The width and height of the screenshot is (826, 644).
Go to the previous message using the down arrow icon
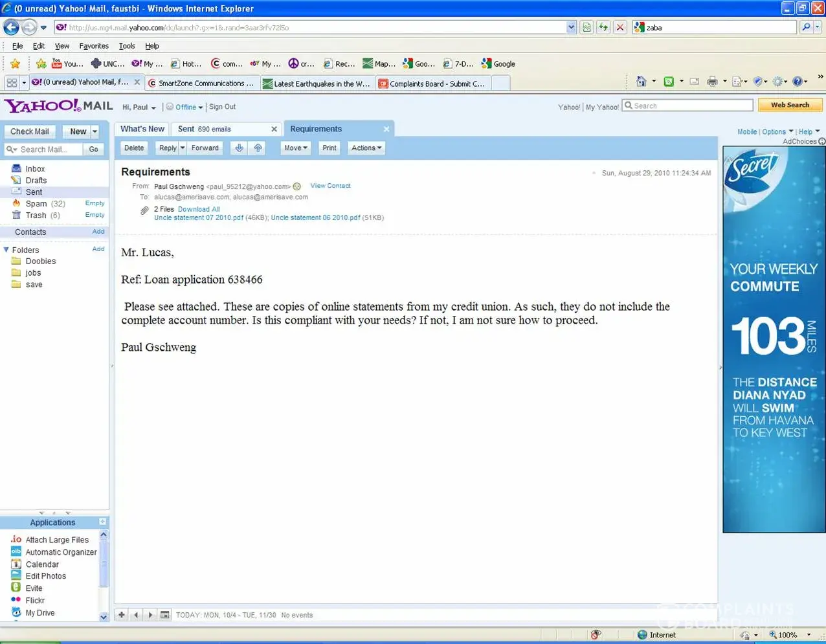click(239, 148)
